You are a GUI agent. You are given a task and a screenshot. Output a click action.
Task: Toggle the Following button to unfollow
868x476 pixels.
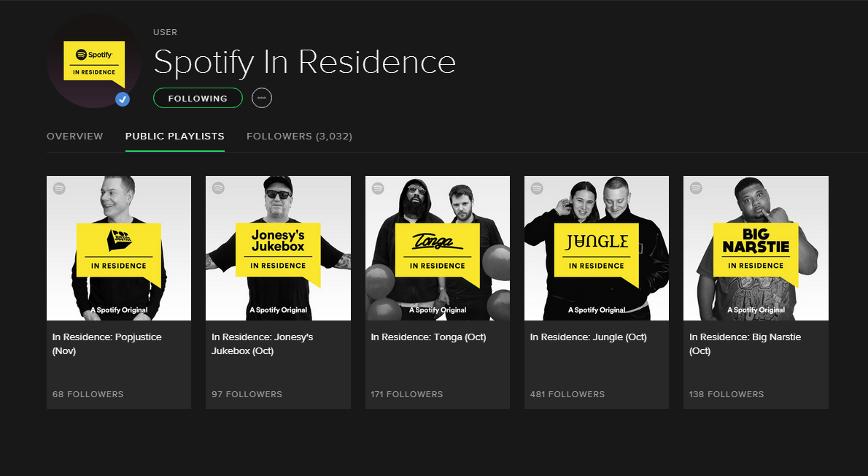tap(198, 98)
